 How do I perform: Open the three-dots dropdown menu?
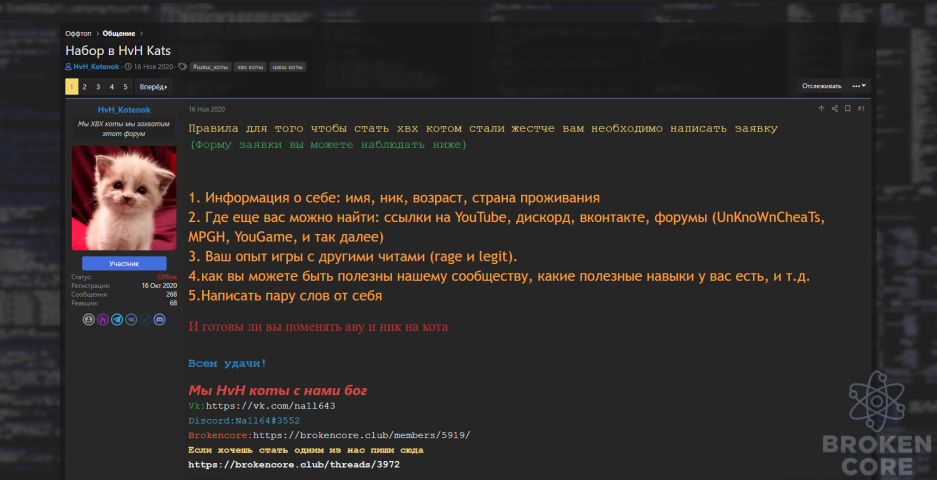point(859,86)
